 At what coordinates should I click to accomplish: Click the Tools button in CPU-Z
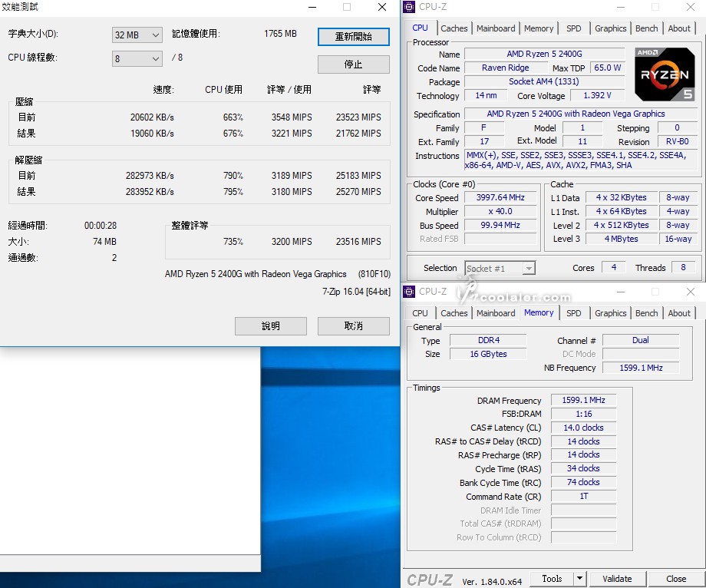[x=552, y=578]
